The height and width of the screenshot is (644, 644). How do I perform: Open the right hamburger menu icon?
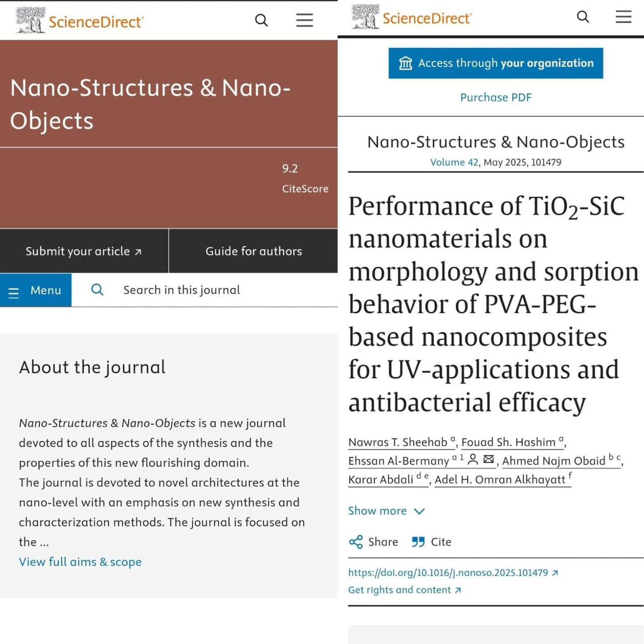click(x=623, y=17)
